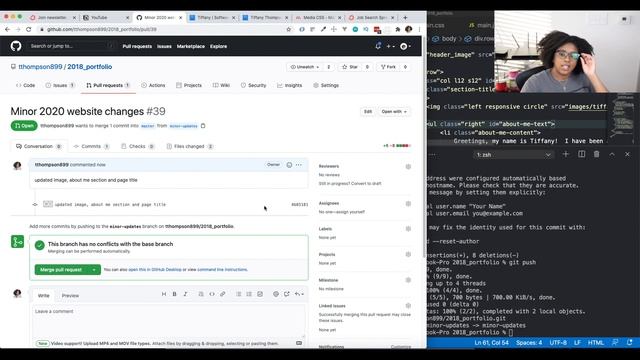The height and width of the screenshot is (360, 640).
Task: Split the VS Code terminal
Action: point(582,154)
